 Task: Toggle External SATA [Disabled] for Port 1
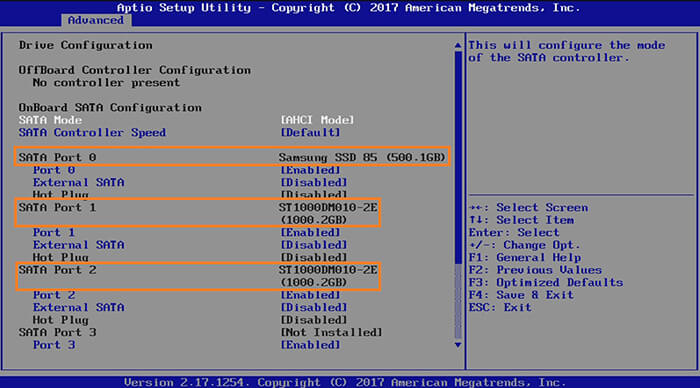pos(314,245)
